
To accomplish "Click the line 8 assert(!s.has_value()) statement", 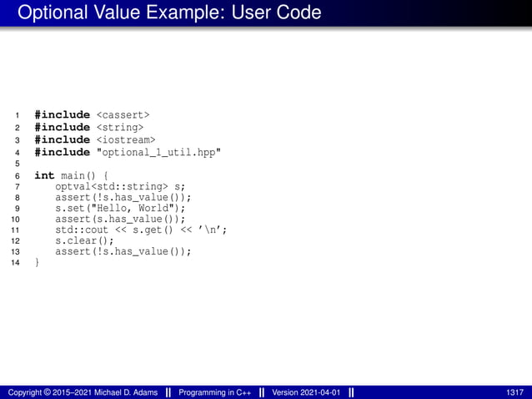I will [x=123, y=197].
